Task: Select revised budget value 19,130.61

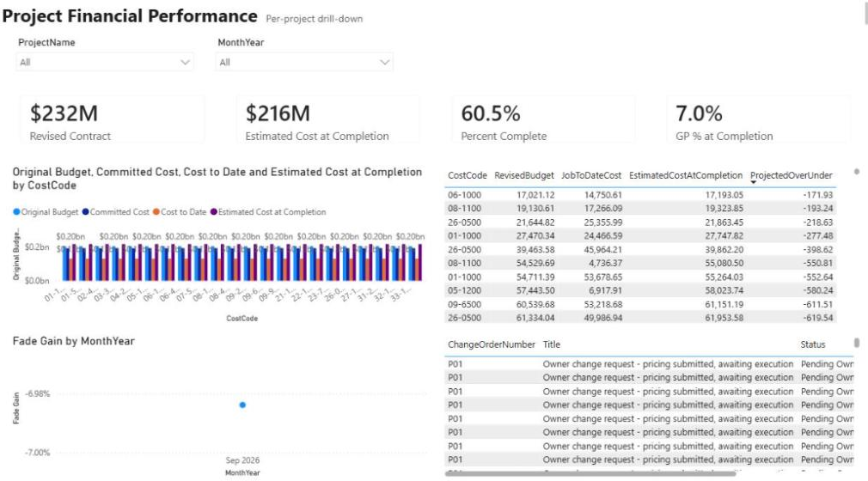Action: pos(535,209)
